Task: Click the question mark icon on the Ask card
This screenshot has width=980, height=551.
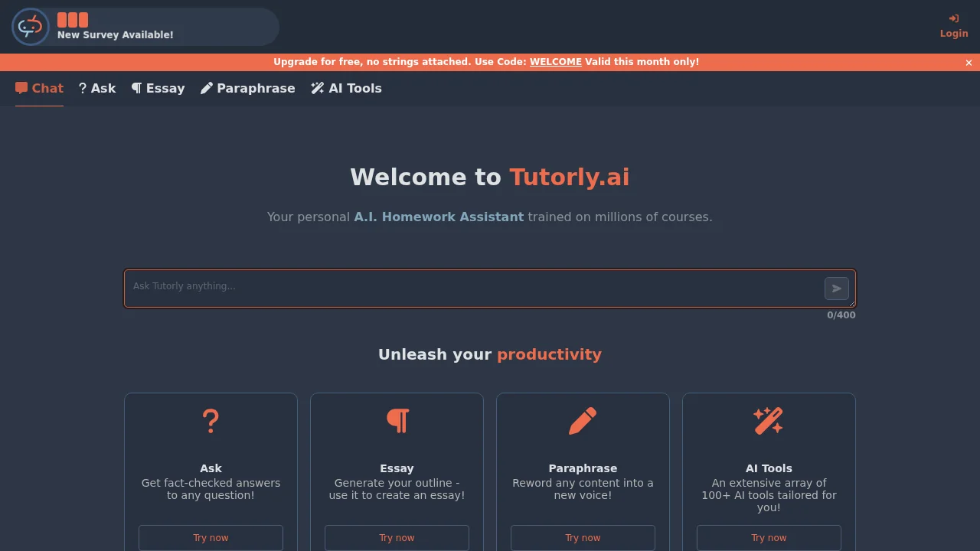Action: pos(211,421)
